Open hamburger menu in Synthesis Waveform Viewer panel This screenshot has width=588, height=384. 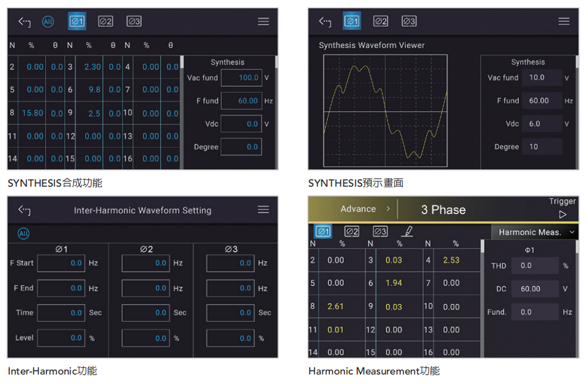564,21
